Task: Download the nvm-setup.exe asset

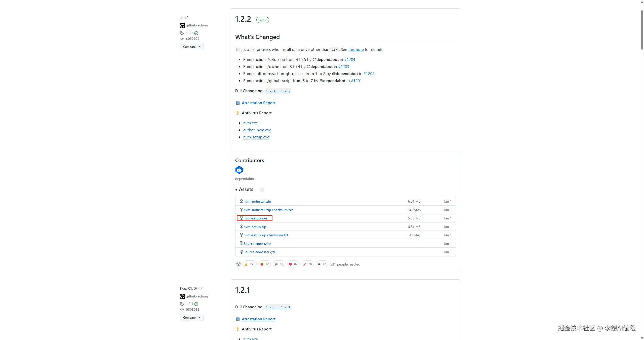Action: (x=255, y=218)
